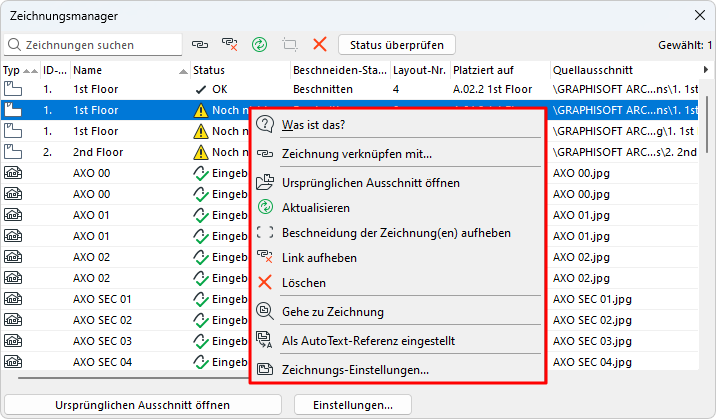Click the link drawing icon in the toolbar
Screen dimensions: 716x419
point(201,45)
